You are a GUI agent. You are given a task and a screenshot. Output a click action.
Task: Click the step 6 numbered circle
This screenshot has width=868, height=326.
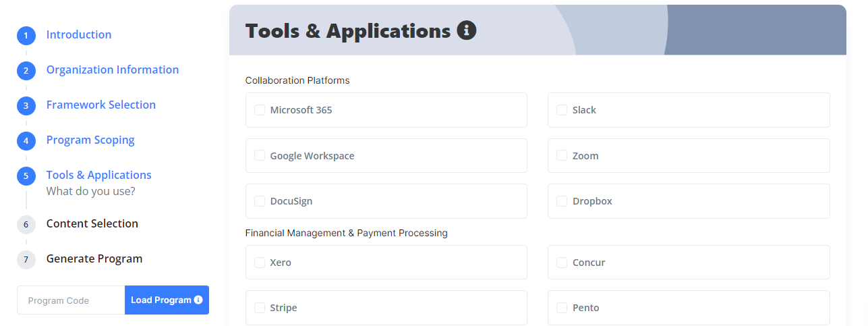tap(26, 225)
